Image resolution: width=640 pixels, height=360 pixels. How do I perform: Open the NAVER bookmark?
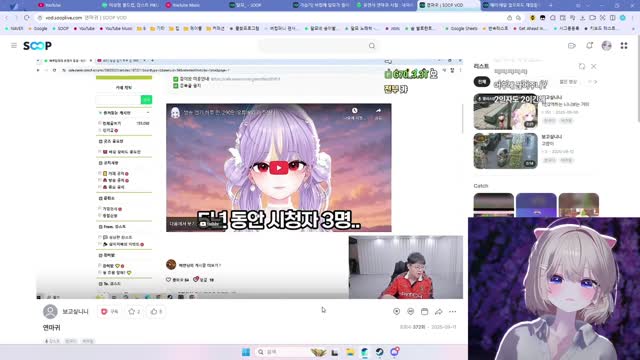click(14, 29)
